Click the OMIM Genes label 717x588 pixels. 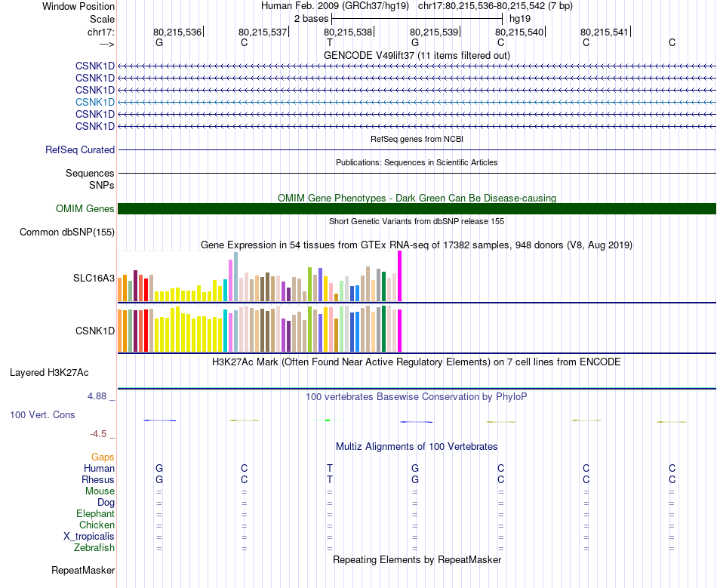coord(85,208)
